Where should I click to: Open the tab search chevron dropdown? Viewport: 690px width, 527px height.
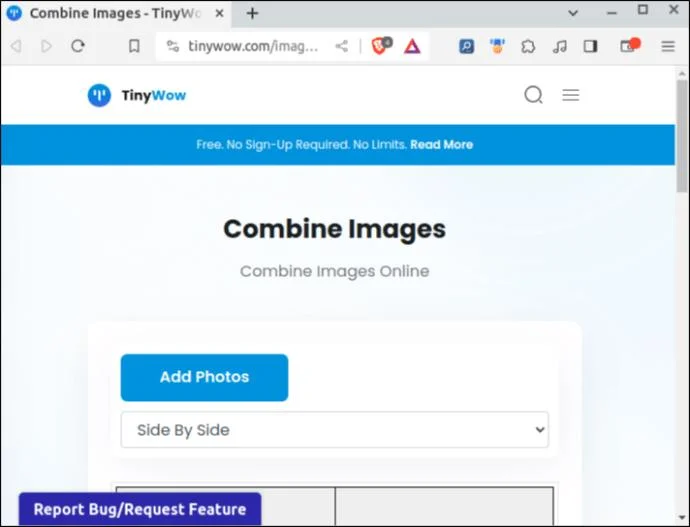(x=573, y=13)
